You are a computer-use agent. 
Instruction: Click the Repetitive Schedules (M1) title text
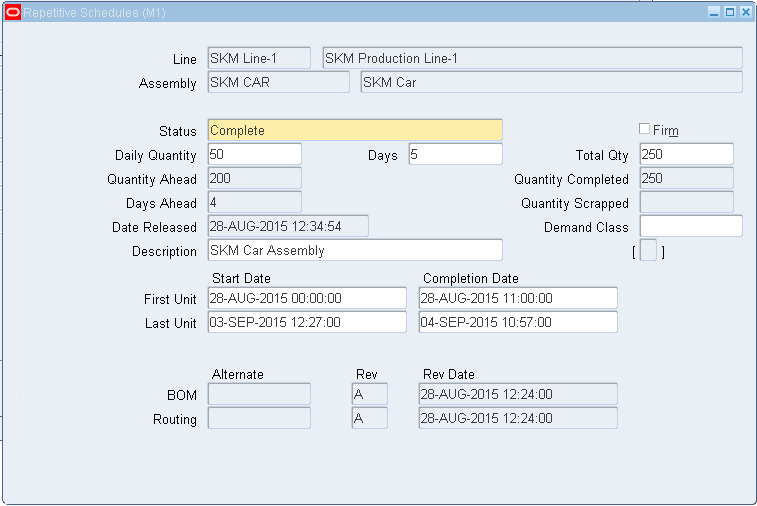[x=94, y=13]
